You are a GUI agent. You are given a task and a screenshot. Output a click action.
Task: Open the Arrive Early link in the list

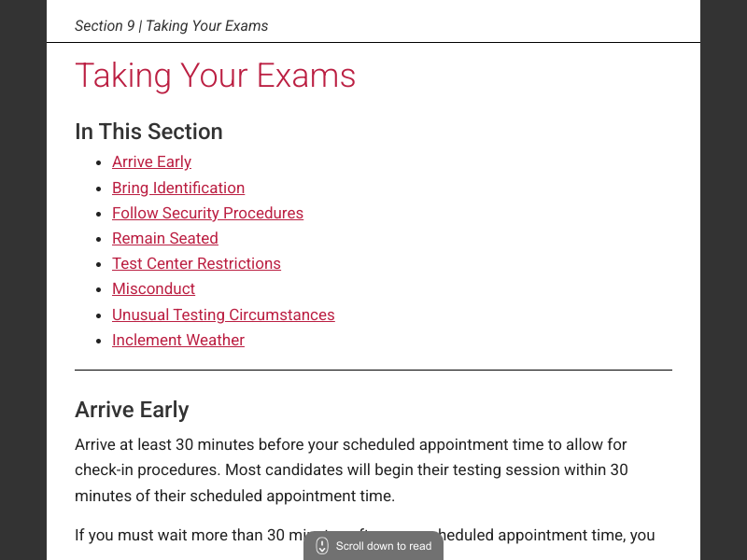pos(151,162)
